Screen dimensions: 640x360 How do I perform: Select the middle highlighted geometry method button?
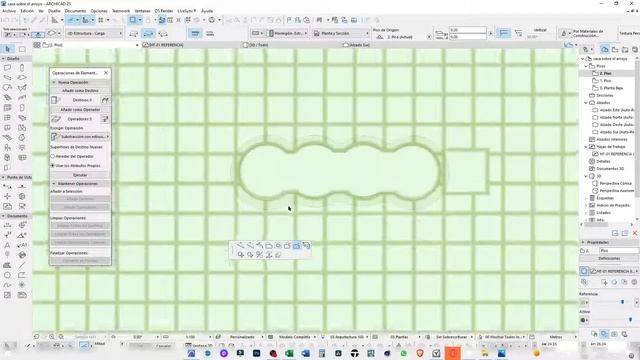coord(149,33)
